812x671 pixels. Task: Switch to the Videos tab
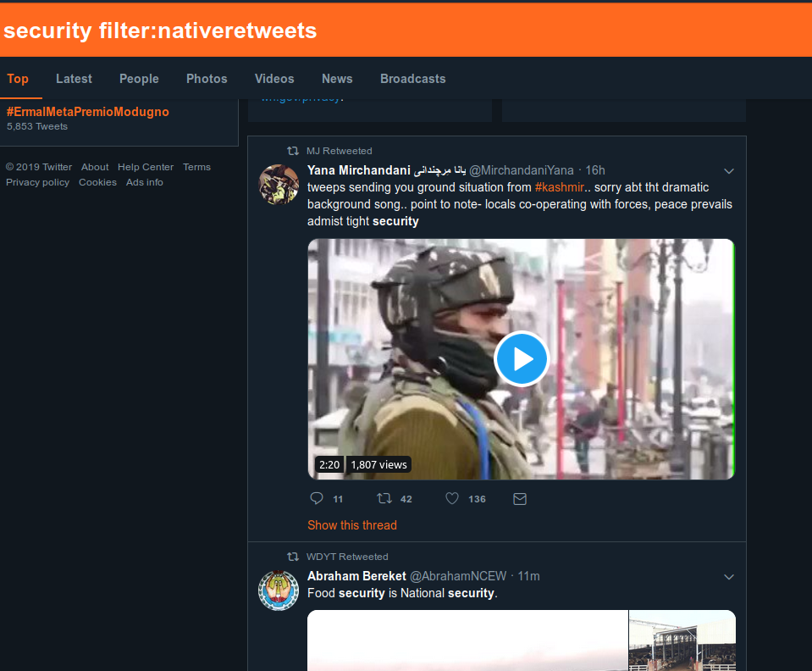[273, 78]
